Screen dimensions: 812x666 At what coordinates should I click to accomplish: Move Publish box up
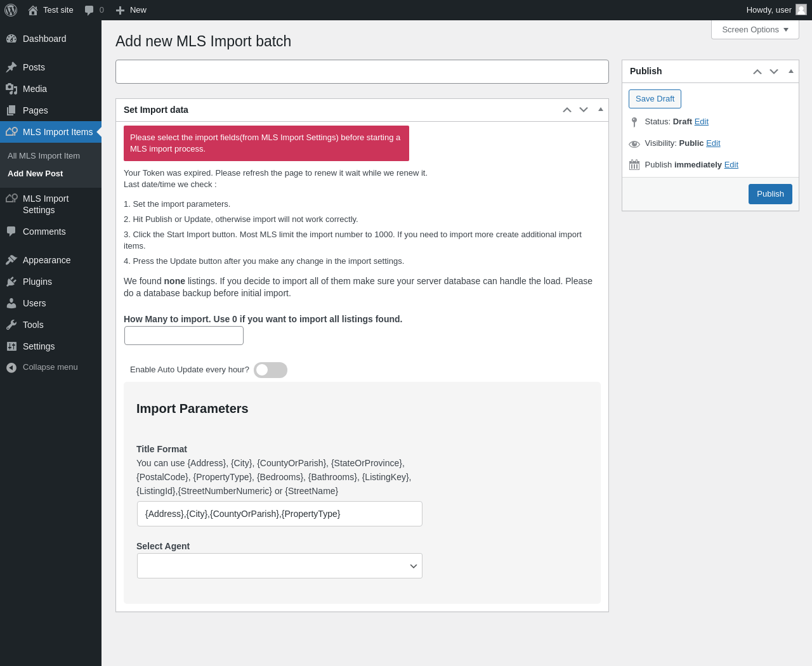[757, 72]
